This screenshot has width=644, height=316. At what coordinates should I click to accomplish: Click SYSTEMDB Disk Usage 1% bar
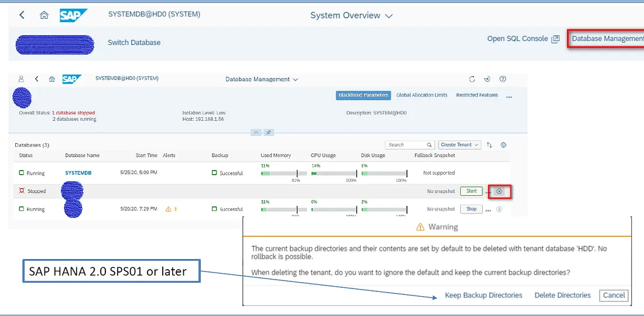[384, 174]
